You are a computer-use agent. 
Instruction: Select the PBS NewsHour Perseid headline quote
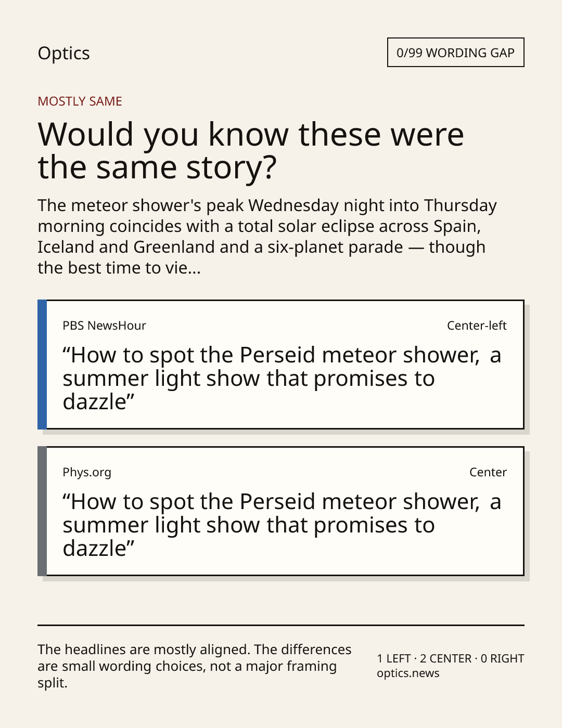pos(282,379)
